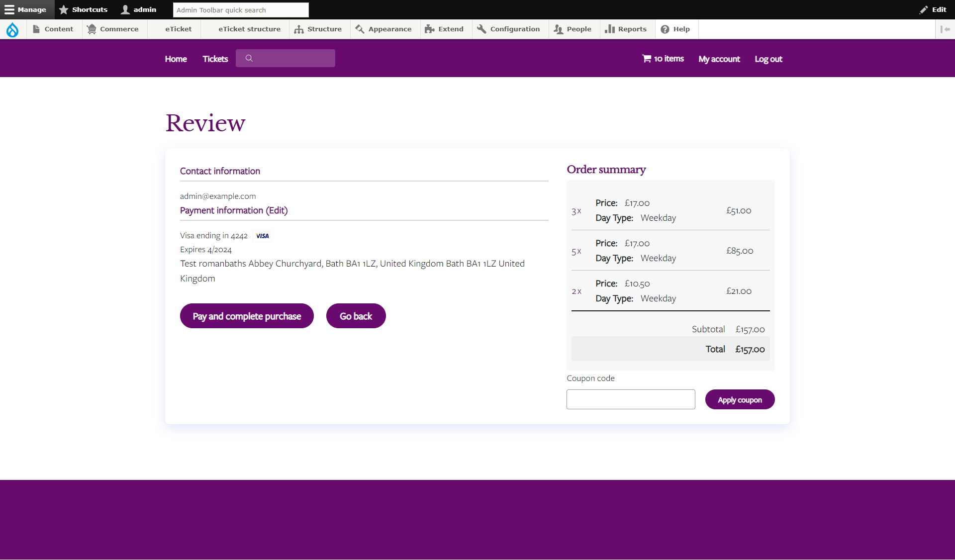The width and height of the screenshot is (955, 560).
Task: Click the Total £157.00 amount
Action: pos(750,349)
